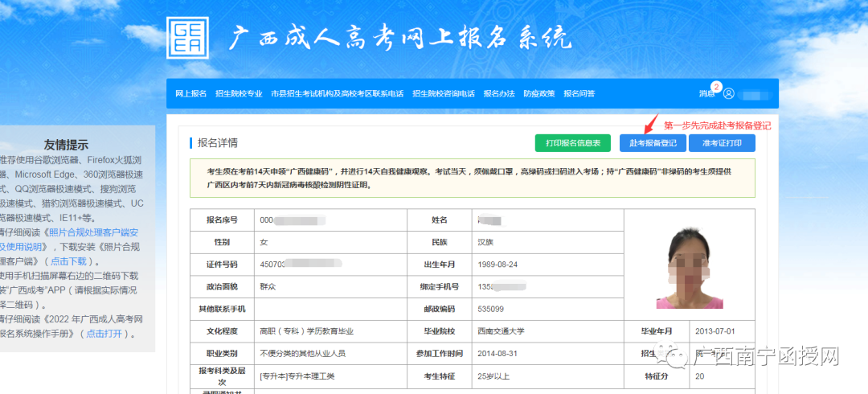This screenshot has width=868, height=394.
Task: Click the 报名详情 section heading
Action: tap(218, 143)
